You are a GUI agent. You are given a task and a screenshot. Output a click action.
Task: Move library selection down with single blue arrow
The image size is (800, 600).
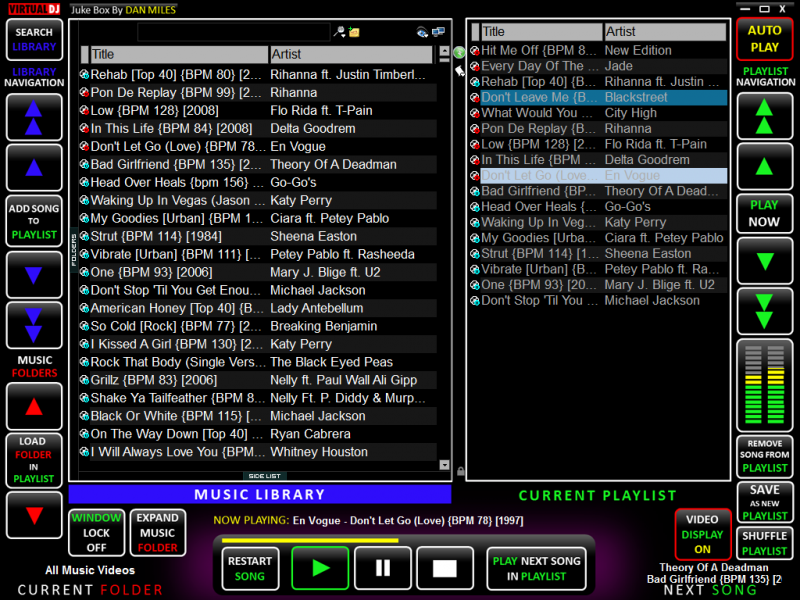pos(34,275)
